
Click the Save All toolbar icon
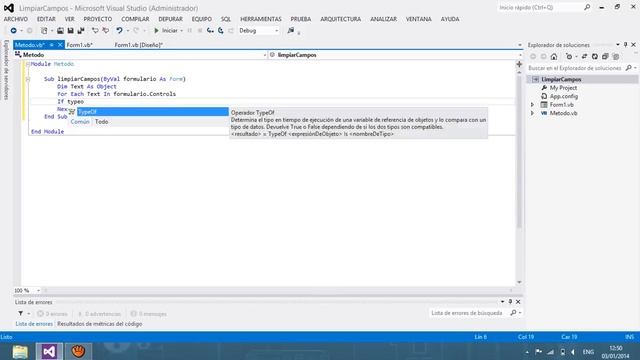(81, 31)
